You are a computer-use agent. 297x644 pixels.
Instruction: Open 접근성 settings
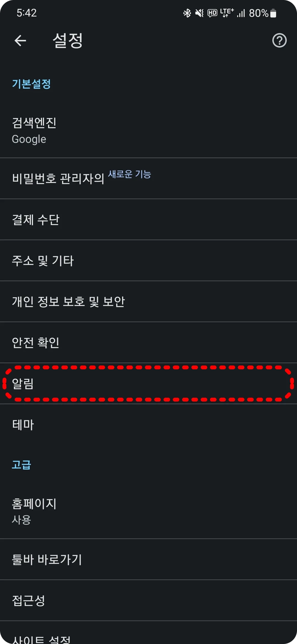148,600
